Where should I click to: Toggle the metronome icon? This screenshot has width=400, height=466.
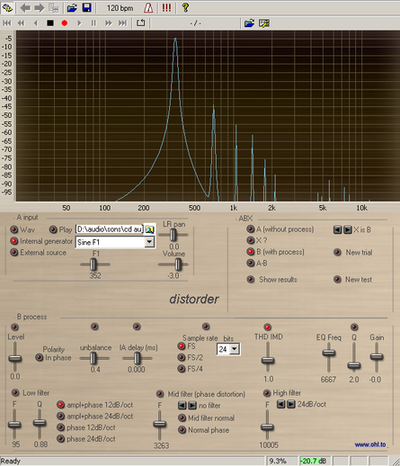click(x=149, y=8)
